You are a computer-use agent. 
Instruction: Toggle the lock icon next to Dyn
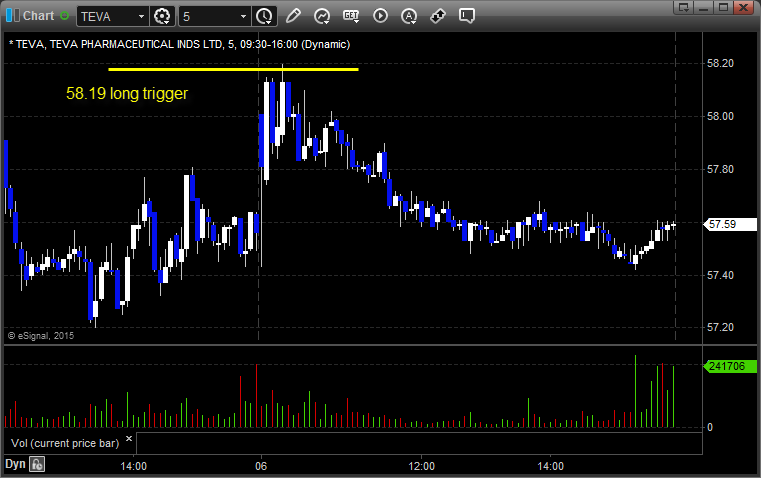(x=37, y=464)
